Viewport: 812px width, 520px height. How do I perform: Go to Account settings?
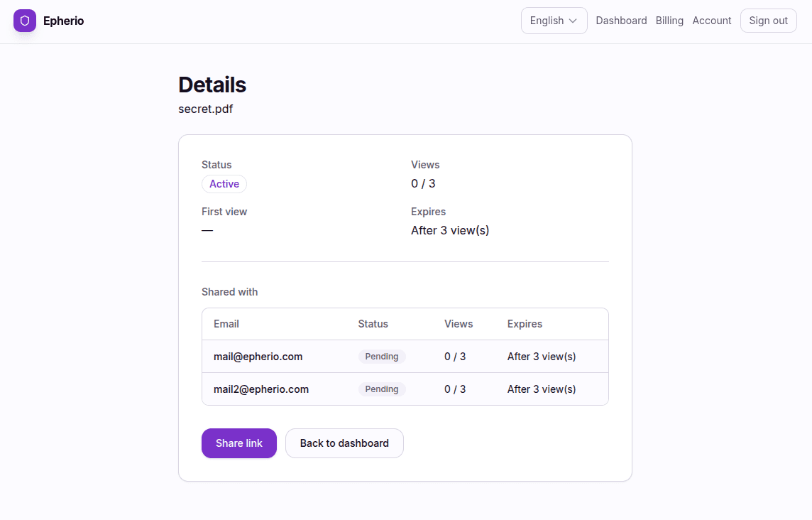tap(711, 21)
